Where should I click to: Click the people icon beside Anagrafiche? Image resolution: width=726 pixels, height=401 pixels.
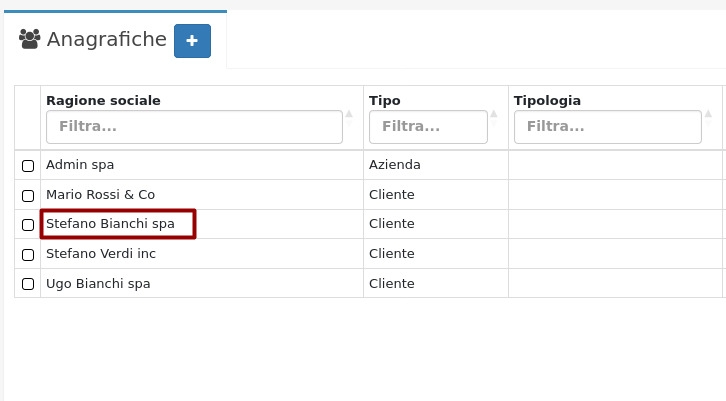click(x=29, y=40)
